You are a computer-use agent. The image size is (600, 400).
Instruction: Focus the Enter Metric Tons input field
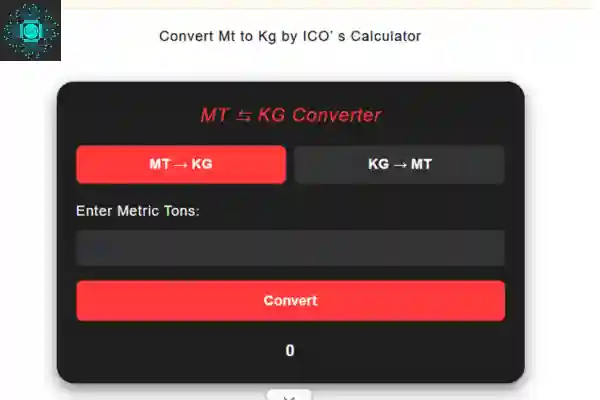pyautogui.click(x=290, y=248)
